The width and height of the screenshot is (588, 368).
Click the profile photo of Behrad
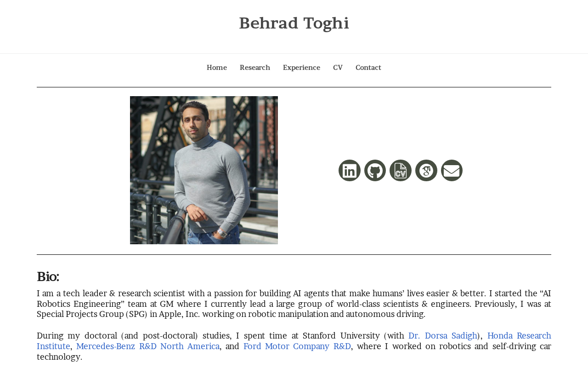[204, 170]
